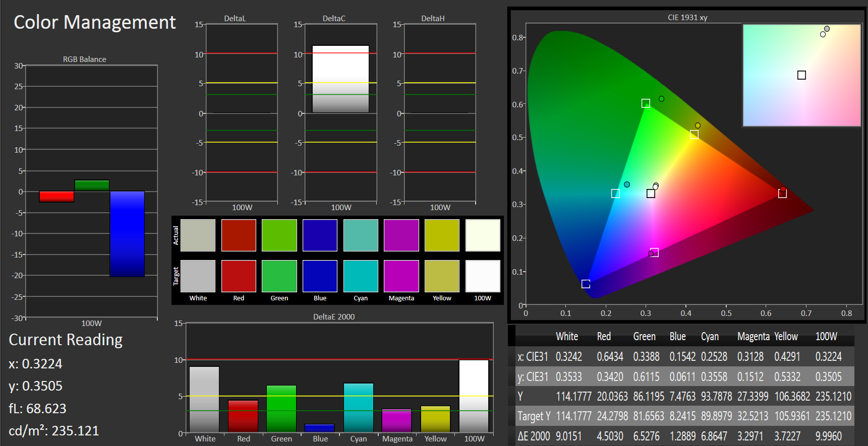Click the Green bar in DeltaE 2000 chart

[x=281, y=409]
